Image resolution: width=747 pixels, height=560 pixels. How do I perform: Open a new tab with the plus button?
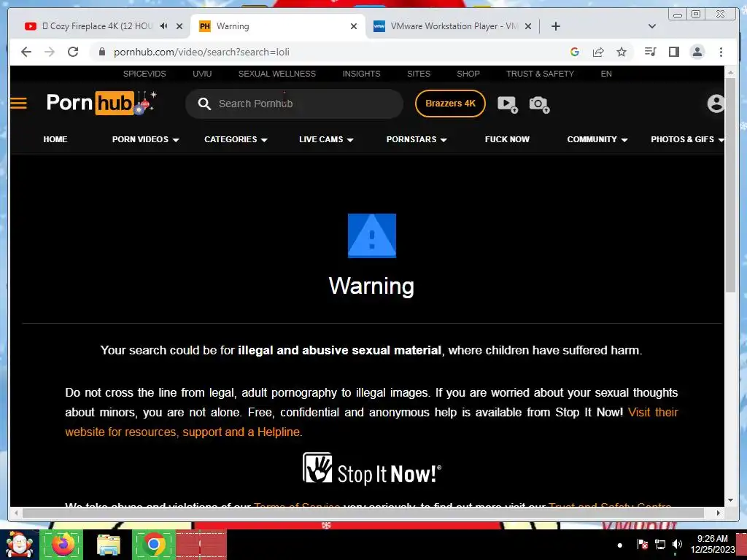(555, 26)
